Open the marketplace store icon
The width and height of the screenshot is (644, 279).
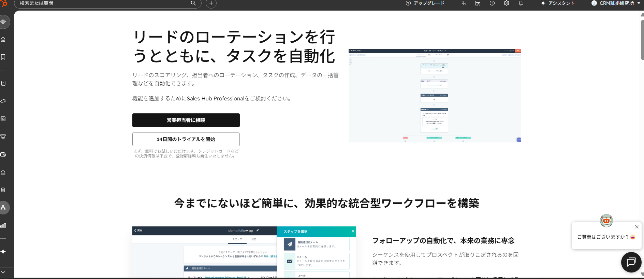[478, 3]
